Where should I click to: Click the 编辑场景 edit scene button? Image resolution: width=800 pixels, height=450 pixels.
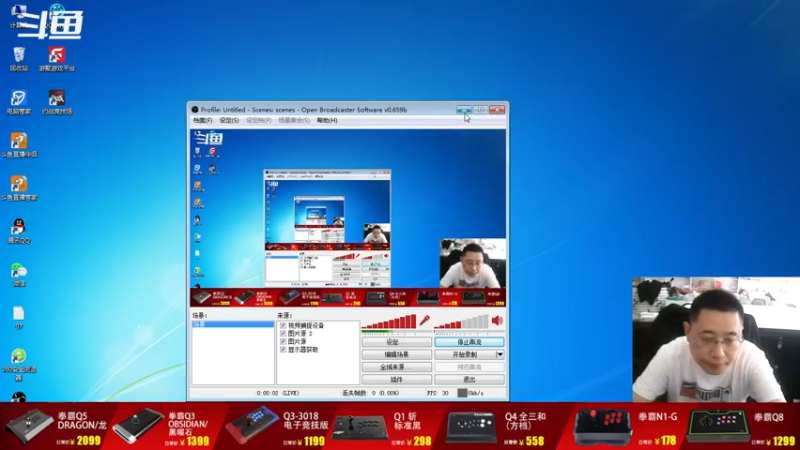click(x=396, y=354)
